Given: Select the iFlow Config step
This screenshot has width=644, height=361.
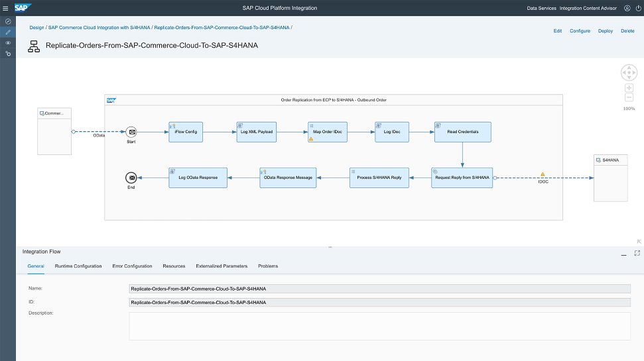Looking at the screenshot, I should (186, 132).
